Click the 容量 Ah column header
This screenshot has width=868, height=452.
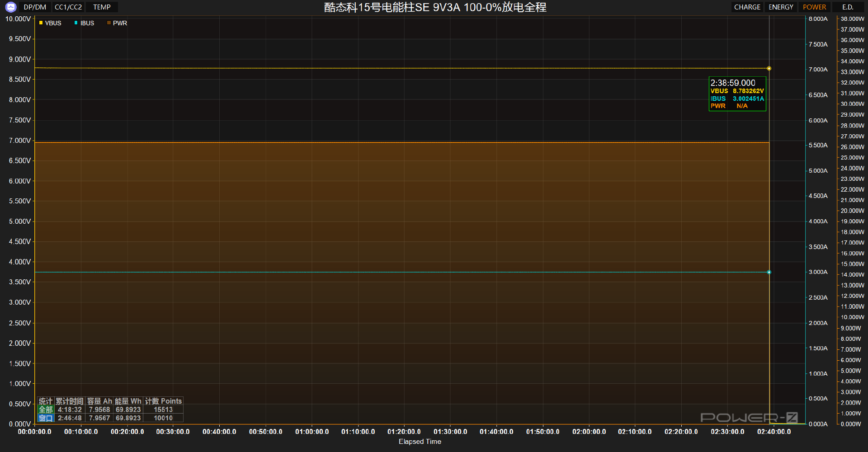point(99,401)
